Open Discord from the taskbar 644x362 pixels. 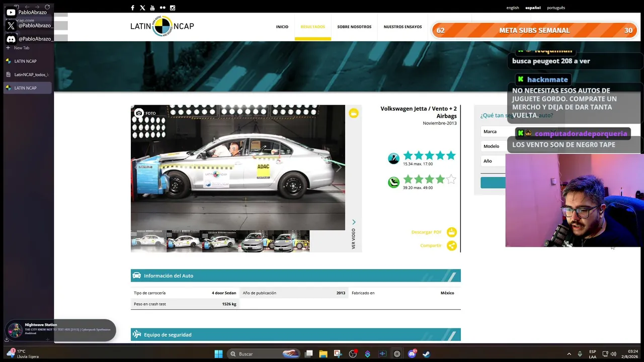tap(412, 354)
